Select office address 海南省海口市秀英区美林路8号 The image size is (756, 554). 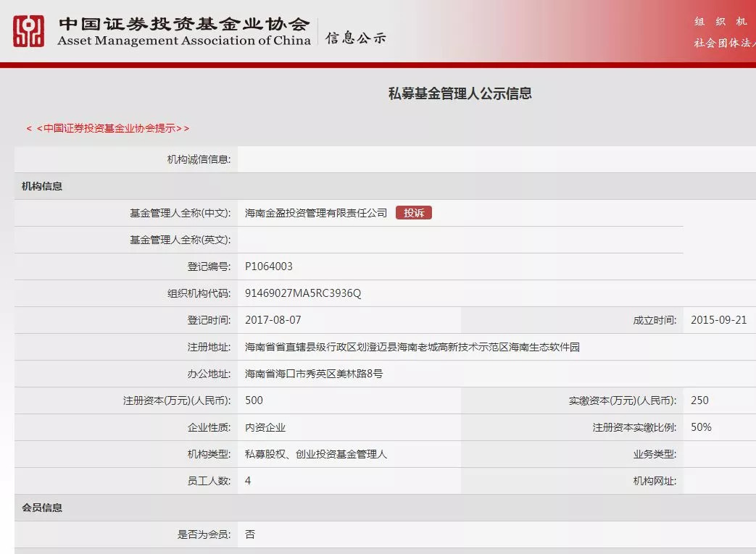coord(314,374)
